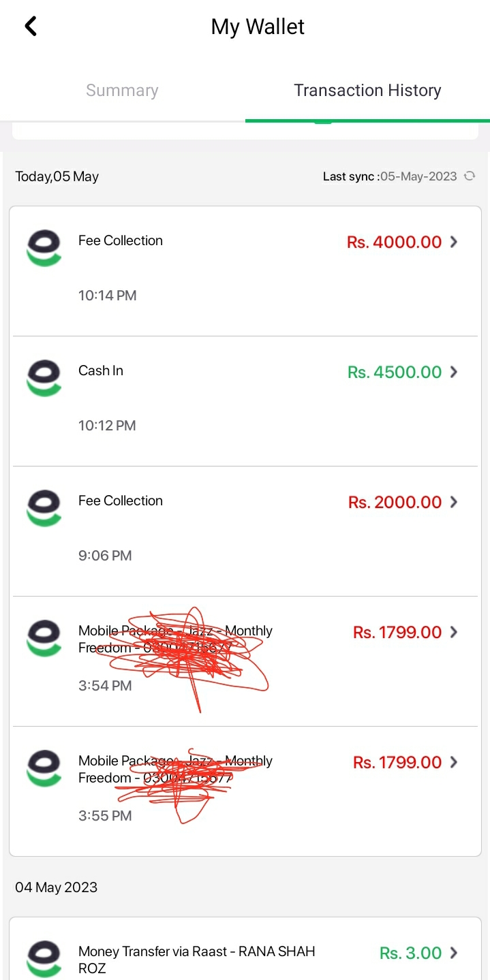Expand details for the Cash In transaction

pyautogui.click(x=453, y=372)
